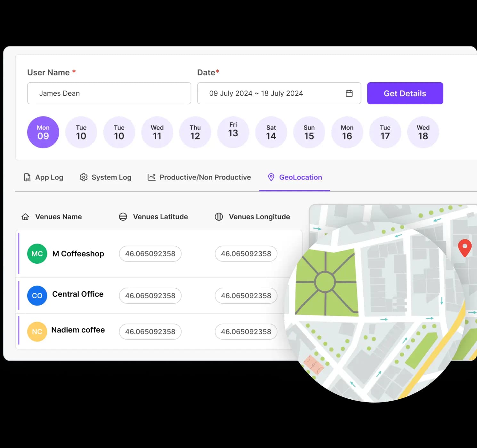Select the red location marker on the map
Image resolution: width=477 pixels, height=448 pixels.
(465, 248)
